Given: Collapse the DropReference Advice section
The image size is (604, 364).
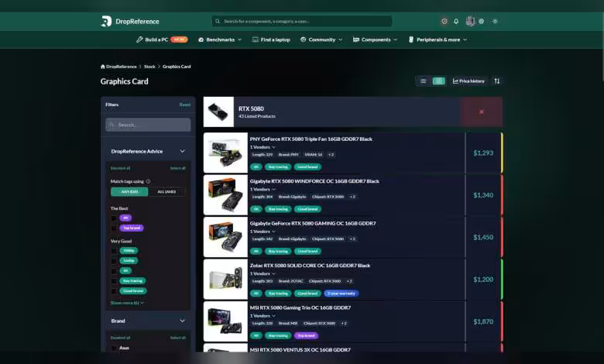Looking at the screenshot, I should point(183,151).
